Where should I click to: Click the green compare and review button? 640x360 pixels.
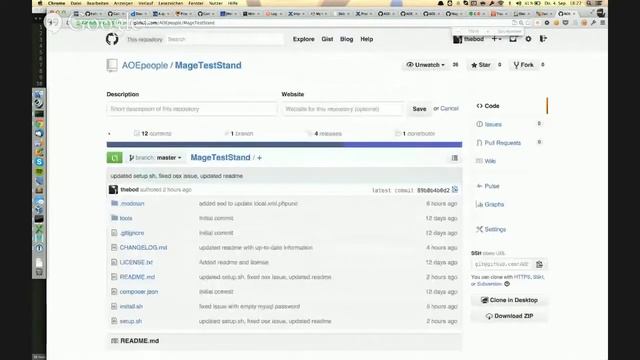tap(115, 158)
